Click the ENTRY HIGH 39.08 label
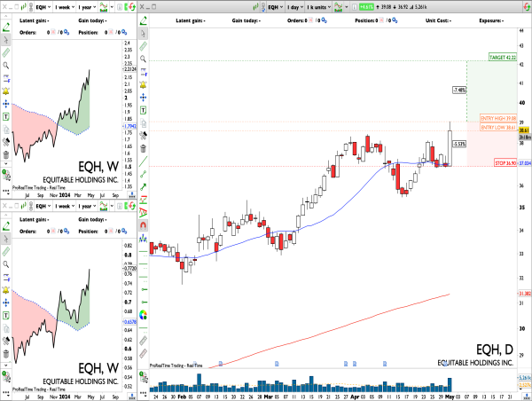 point(498,118)
